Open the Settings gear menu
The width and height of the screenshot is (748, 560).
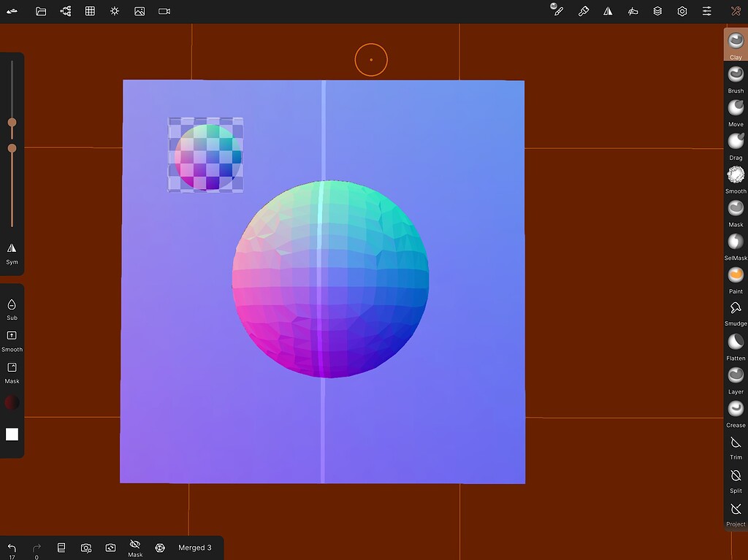pyautogui.click(x=682, y=11)
